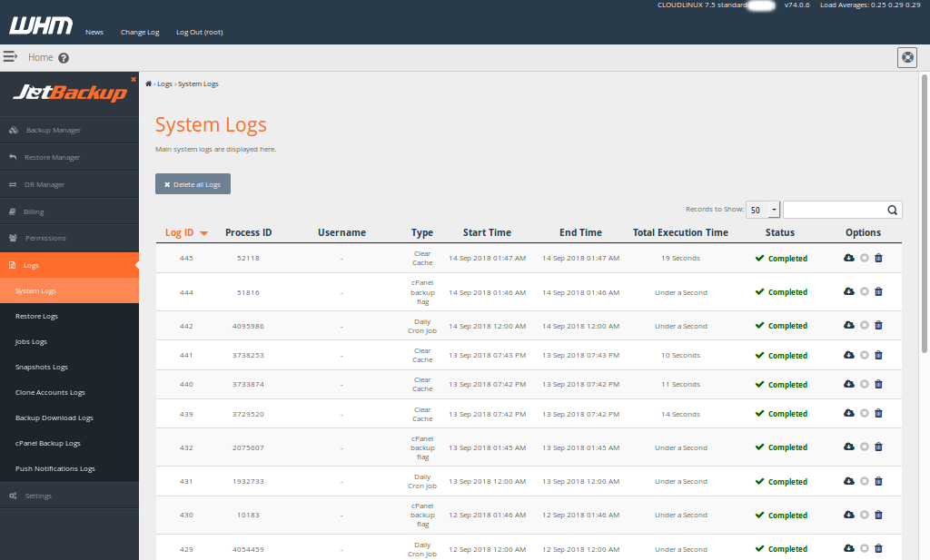Collapse the Logs sidebar section
Viewport: 930px width, 560px height.
point(69,265)
